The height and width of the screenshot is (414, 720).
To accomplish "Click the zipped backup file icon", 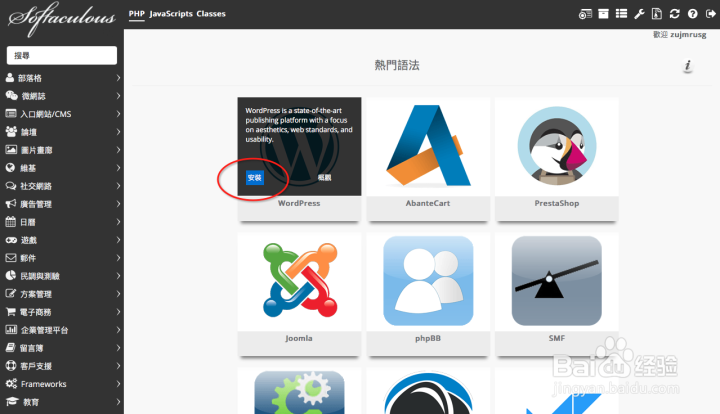I will [x=657, y=14].
